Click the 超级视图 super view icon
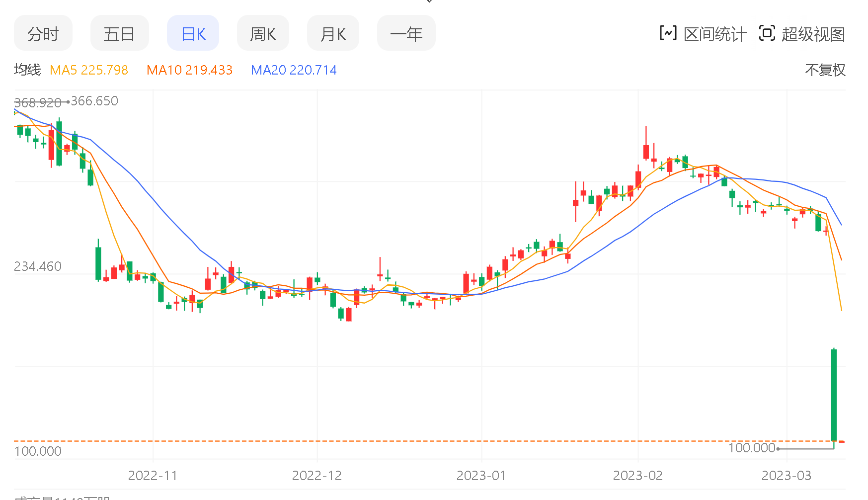868x500 pixels. [x=767, y=33]
